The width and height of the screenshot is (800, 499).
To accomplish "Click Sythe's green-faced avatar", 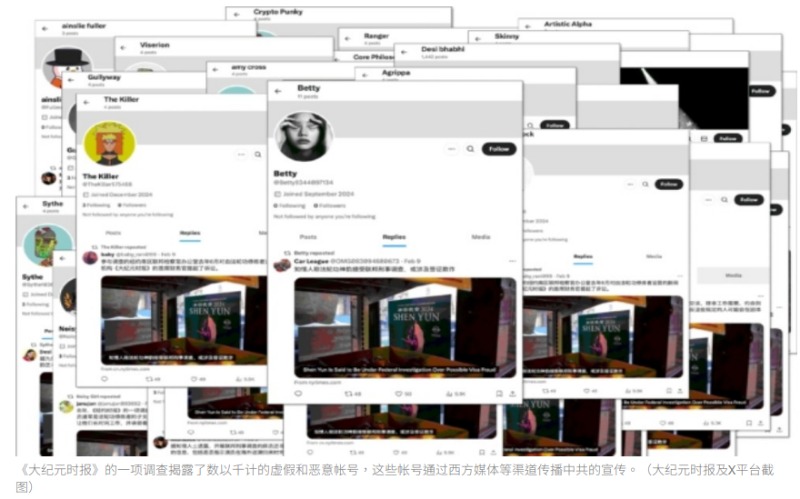I will coord(47,246).
